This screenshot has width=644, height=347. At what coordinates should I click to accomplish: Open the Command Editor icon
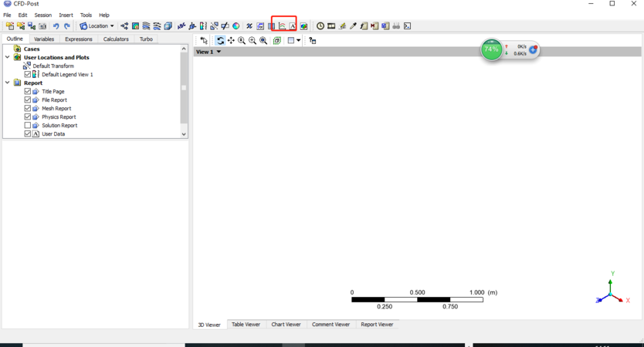(x=407, y=26)
